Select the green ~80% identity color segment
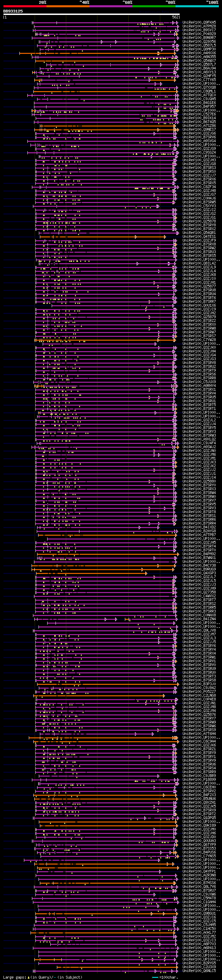This screenshot has width=222, height=980. pos(154,6)
